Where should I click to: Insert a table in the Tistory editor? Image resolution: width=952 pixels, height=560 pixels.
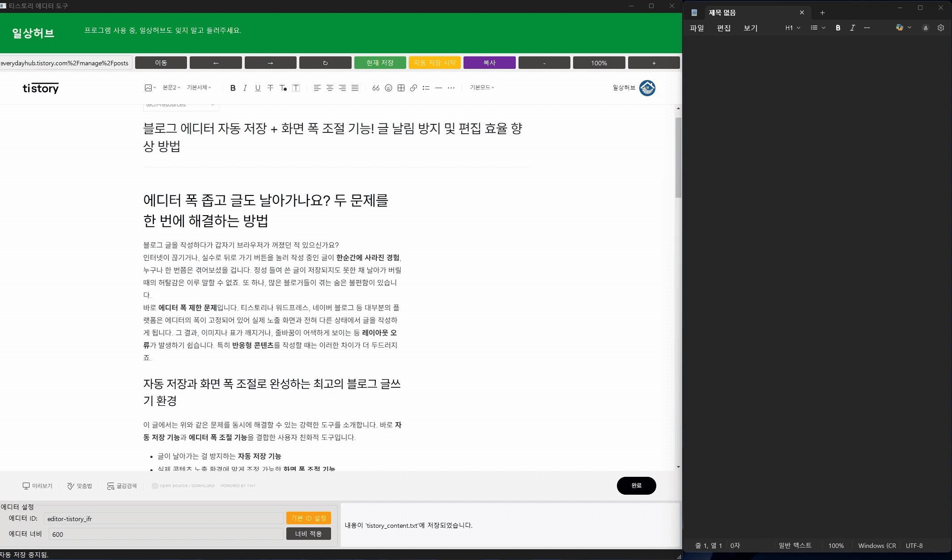click(401, 88)
